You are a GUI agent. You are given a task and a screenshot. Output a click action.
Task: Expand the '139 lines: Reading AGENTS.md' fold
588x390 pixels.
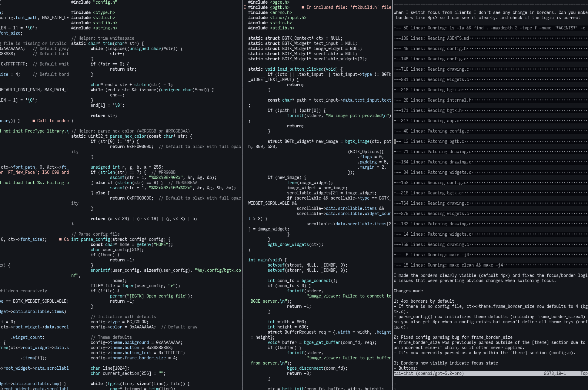[x=490, y=38]
